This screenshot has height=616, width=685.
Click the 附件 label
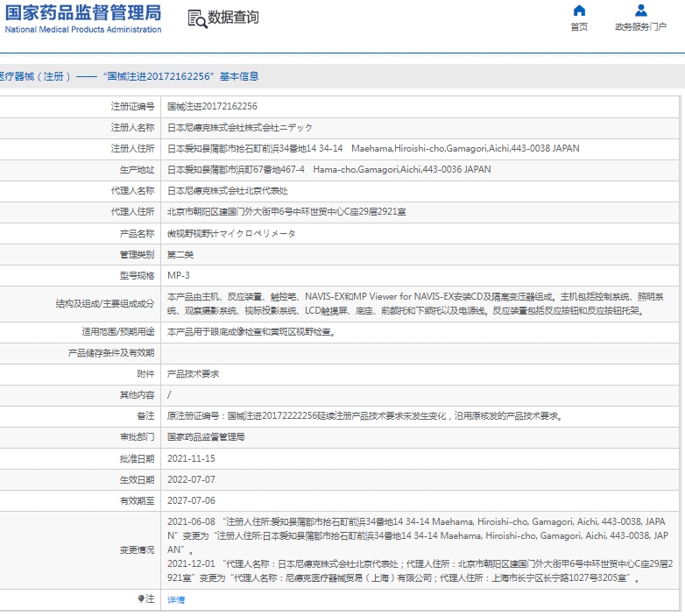[x=146, y=374]
